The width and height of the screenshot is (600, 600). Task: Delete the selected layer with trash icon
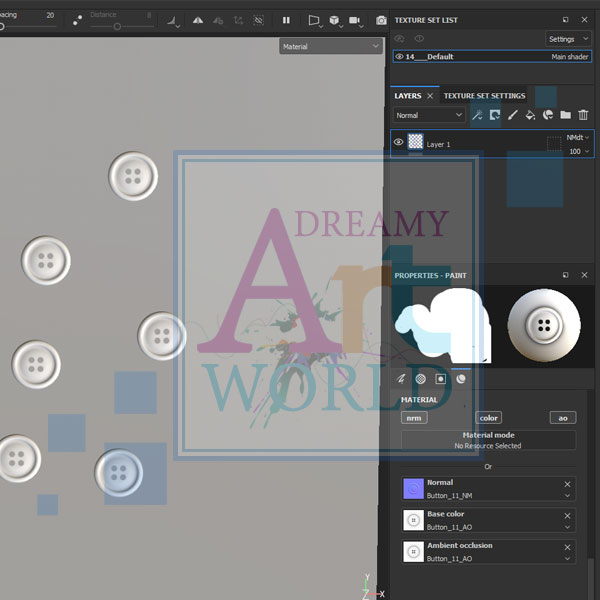tap(583, 115)
